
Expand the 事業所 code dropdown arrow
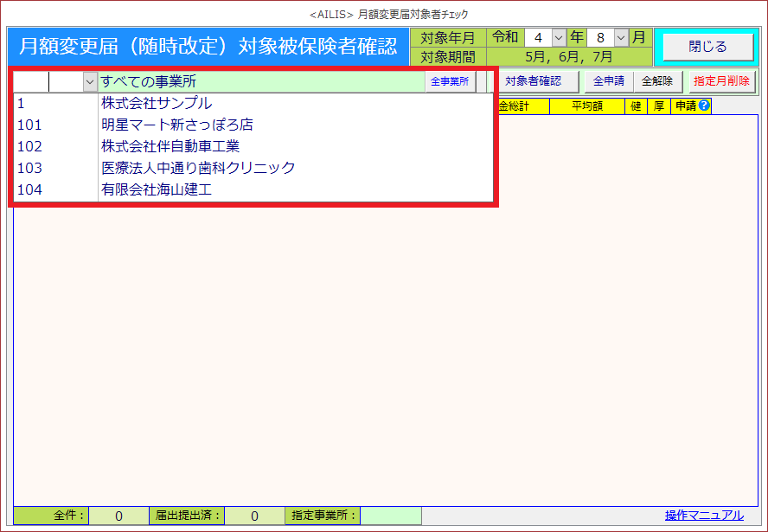pos(89,81)
